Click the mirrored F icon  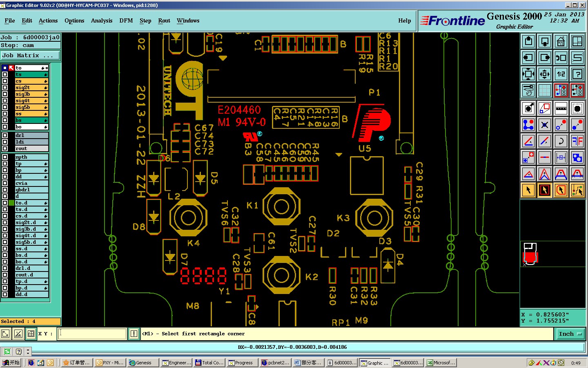(577, 141)
